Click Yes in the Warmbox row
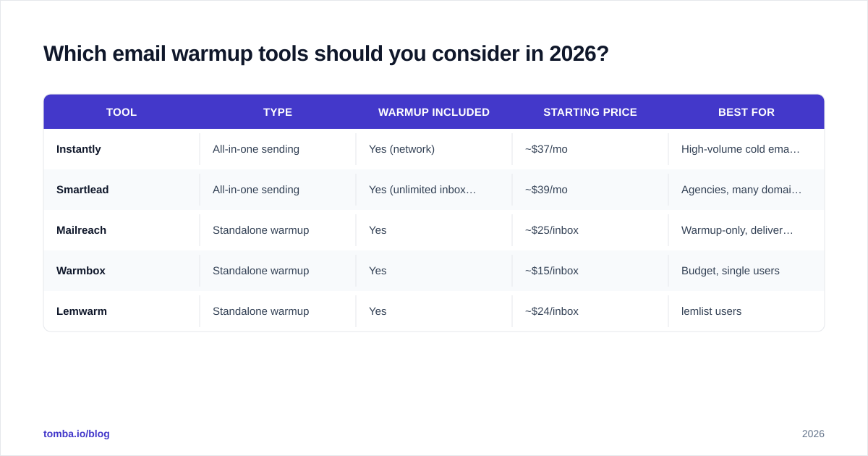The image size is (868, 456). (378, 271)
